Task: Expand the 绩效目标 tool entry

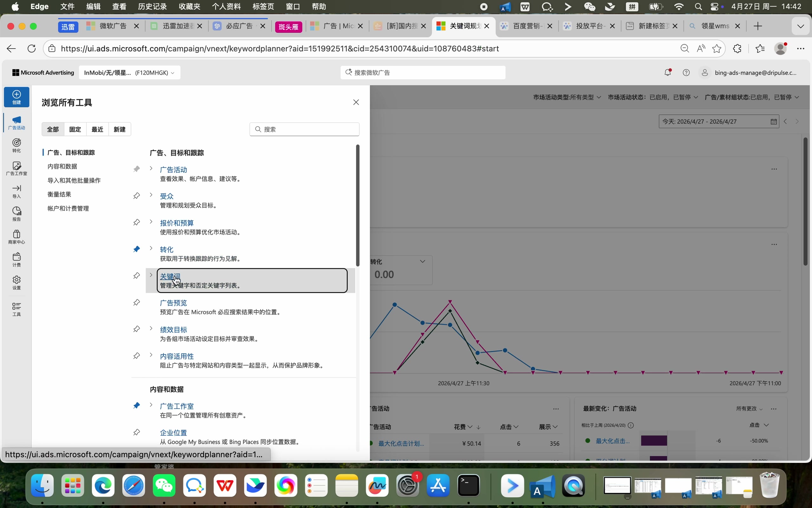Action: (151, 328)
